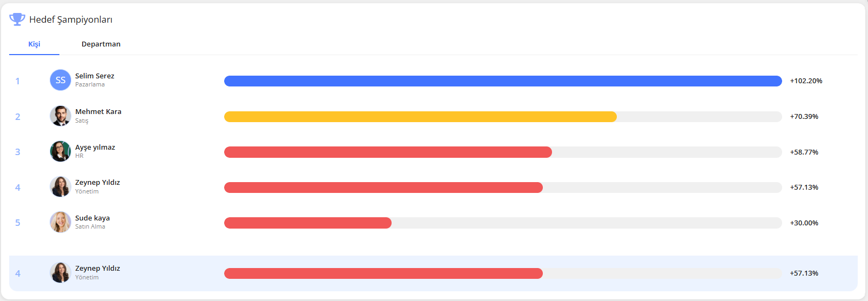Image resolution: width=868 pixels, height=301 pixels.
Task: Click Zeynep Yıldız's avatar in highlighted bottom row
Action: click(60, 272)
